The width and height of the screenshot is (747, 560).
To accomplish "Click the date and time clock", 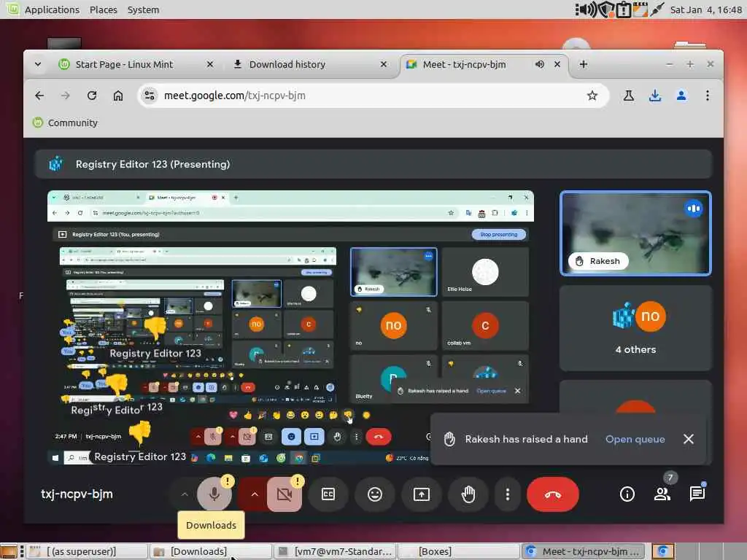I will coord(706,9).
